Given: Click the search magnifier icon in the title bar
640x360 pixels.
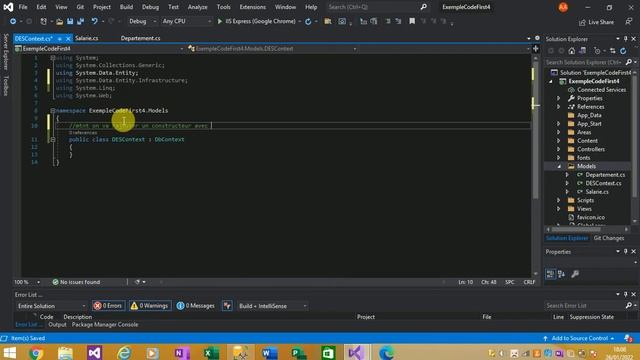Looking at the screenshot, I should pos(424,7).
